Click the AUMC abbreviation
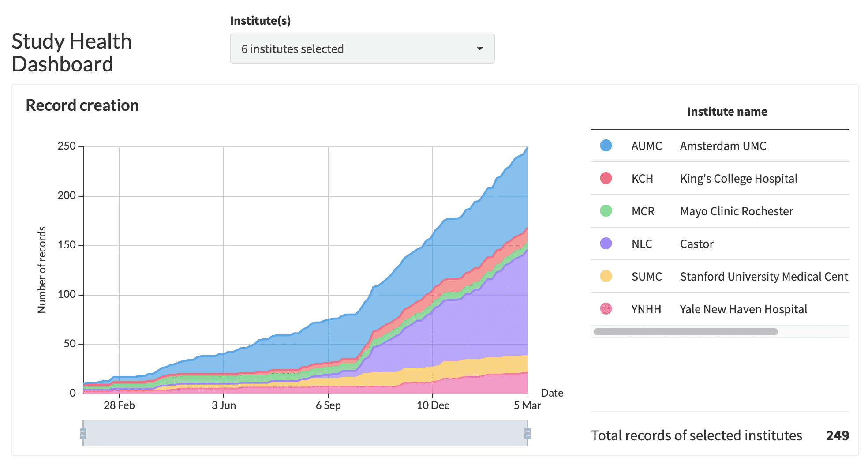The image size is (868, 465). pyautogui.click(x=647, y=146)
